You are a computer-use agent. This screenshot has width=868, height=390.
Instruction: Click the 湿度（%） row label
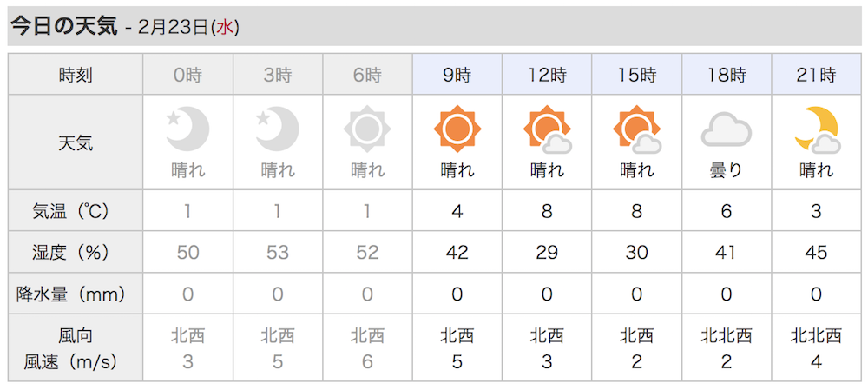[76, 253]
